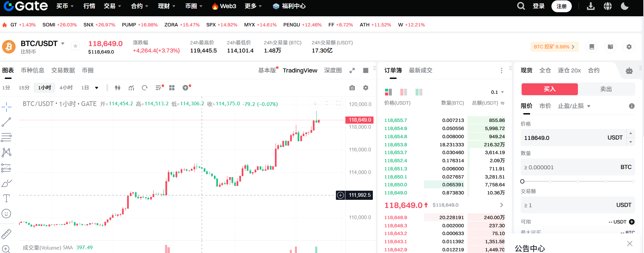Switch to 最新成交 tab
The width and height of the screenshot is (644, 253).
[420, 70]
